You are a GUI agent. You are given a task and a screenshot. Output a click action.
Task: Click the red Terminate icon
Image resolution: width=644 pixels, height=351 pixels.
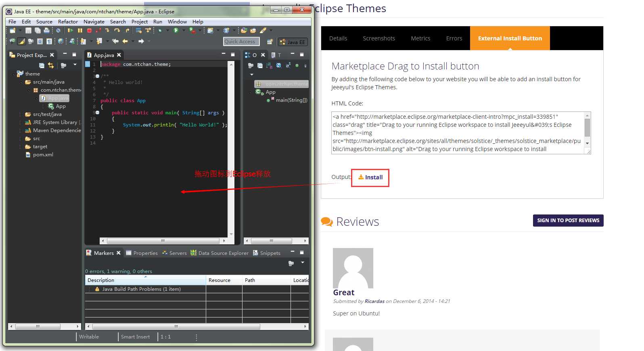coord(89,30)
